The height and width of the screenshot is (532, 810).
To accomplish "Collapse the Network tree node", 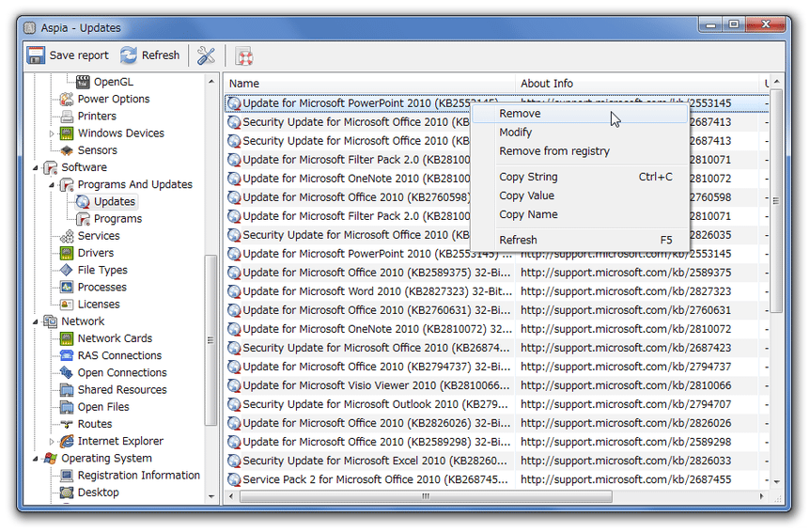I will tap(35, 321).
